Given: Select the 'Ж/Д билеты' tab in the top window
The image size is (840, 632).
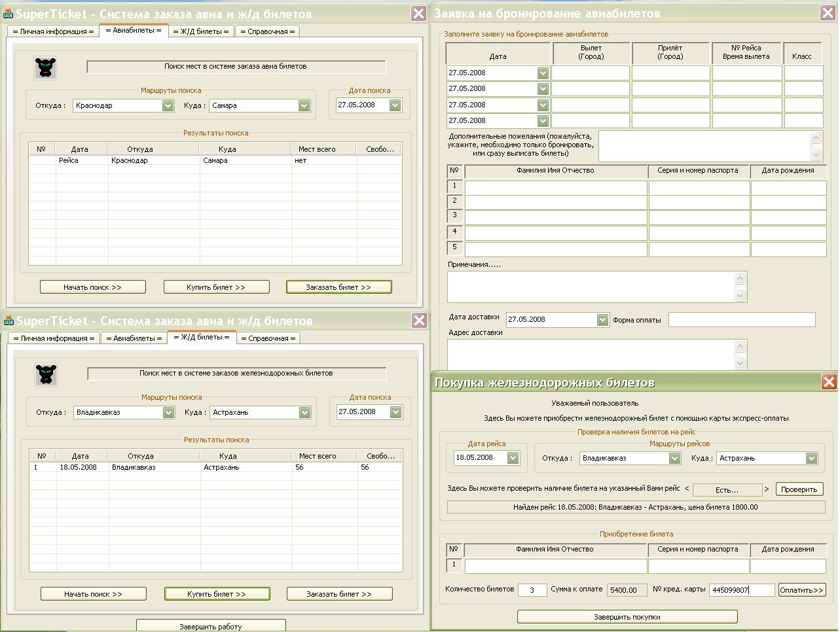Looking at the screenshot, I should click(200, 31).
